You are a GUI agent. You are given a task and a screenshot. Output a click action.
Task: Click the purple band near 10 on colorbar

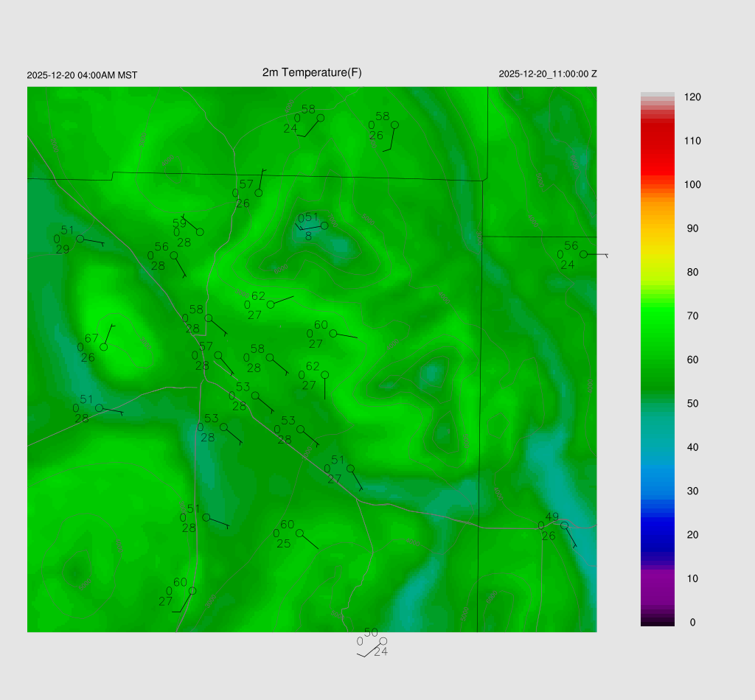(x=657, y=578)
